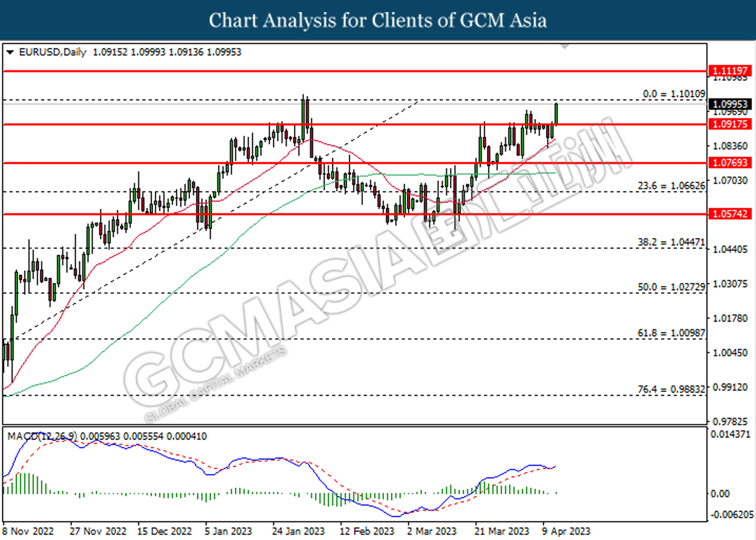Select the MACD -0.006205 scale value
756x540 pixels.
(x=732, y=515)
